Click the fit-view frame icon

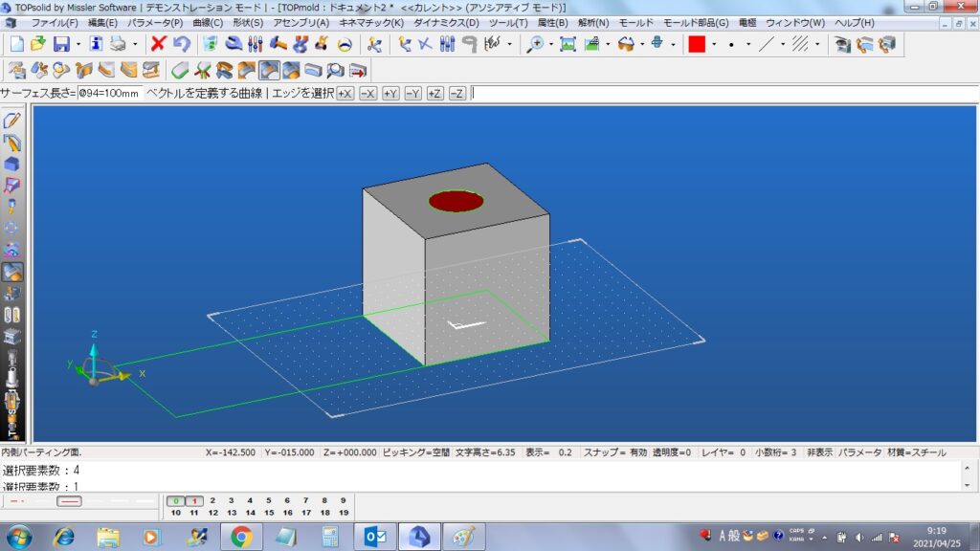568,44
